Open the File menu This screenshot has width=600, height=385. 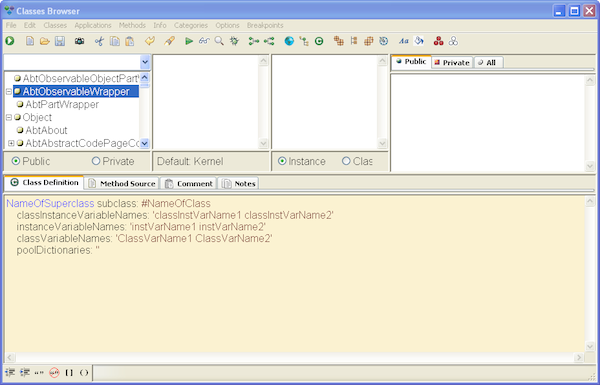pos(11,25)
